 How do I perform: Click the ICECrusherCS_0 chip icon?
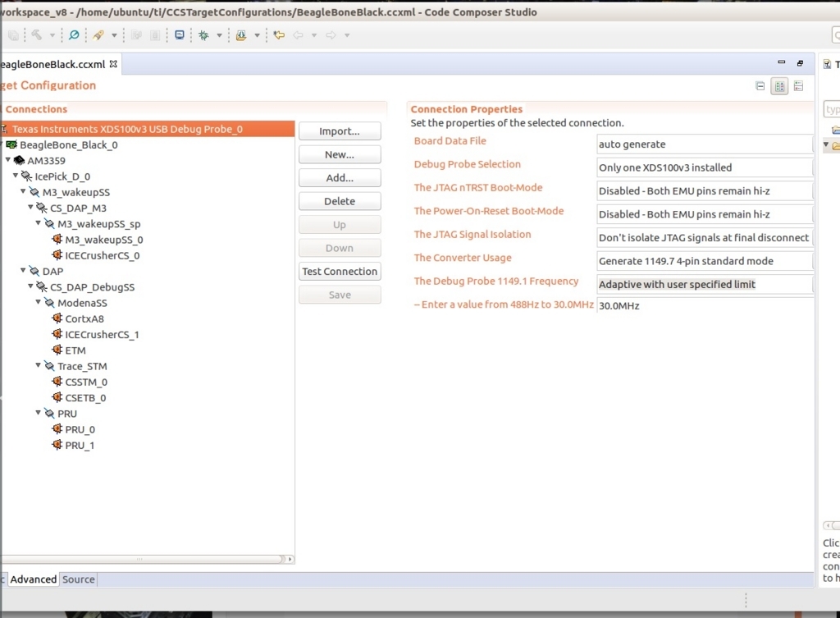point(57,254)
